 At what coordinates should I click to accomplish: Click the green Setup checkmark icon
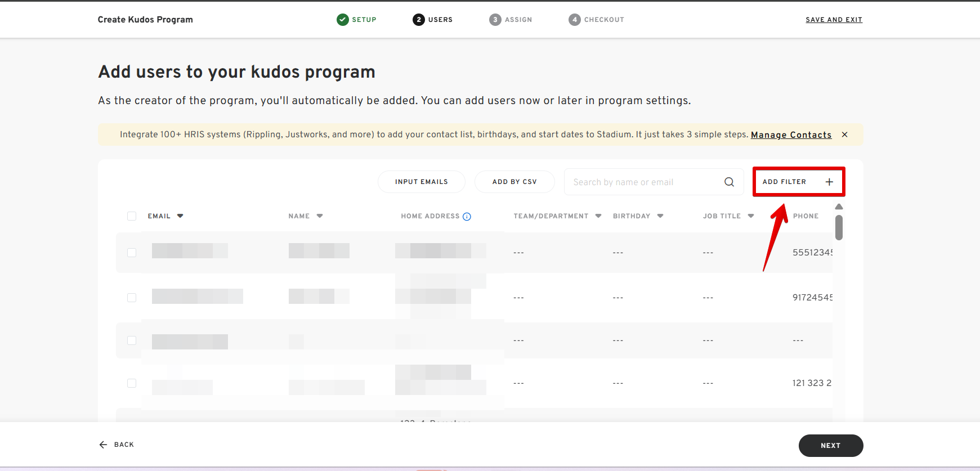[x=342, y=20]
